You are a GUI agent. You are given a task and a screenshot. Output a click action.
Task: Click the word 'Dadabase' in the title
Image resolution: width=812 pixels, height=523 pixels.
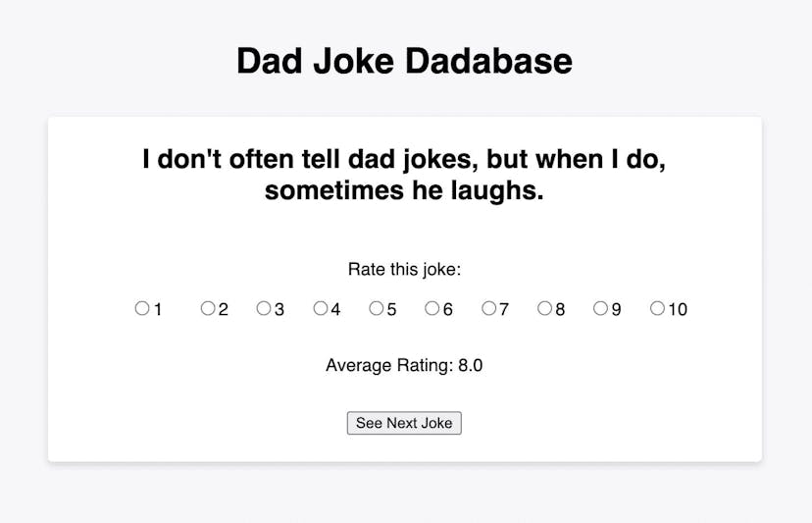coord(488,61)
